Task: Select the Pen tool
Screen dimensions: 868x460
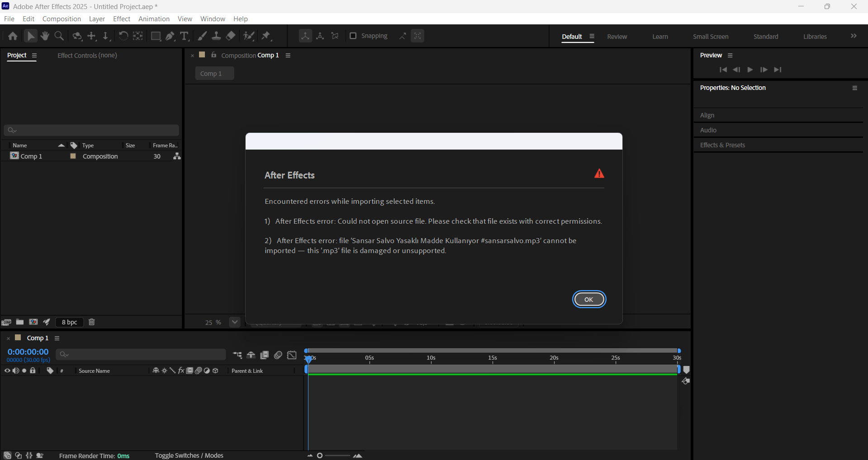Action: [x=170, y=36]
